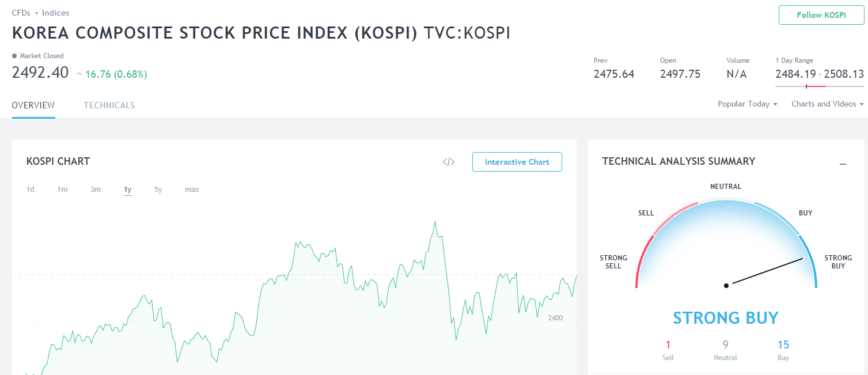Click the CFDs breadcrumb link
The width and height of the screenshot is (868, 375).
pos(21,13)
